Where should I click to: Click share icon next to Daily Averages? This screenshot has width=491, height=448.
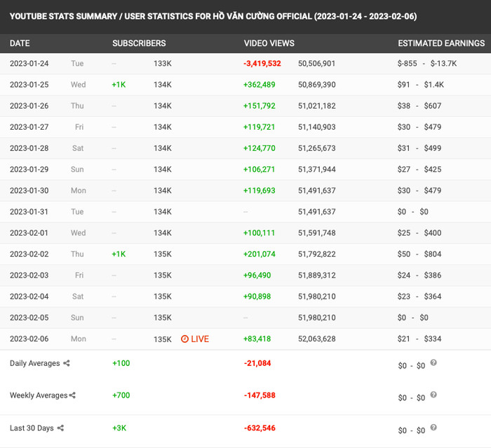(67, 363)
